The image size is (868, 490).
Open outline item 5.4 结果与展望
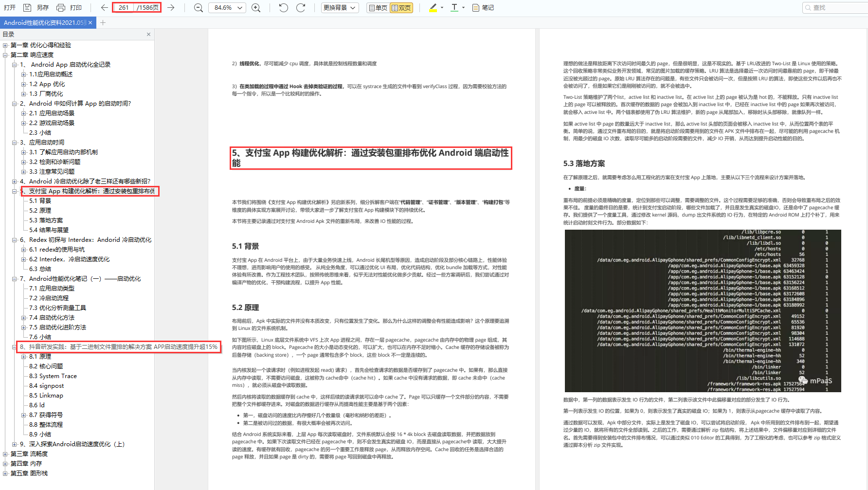tap(49, 230)
